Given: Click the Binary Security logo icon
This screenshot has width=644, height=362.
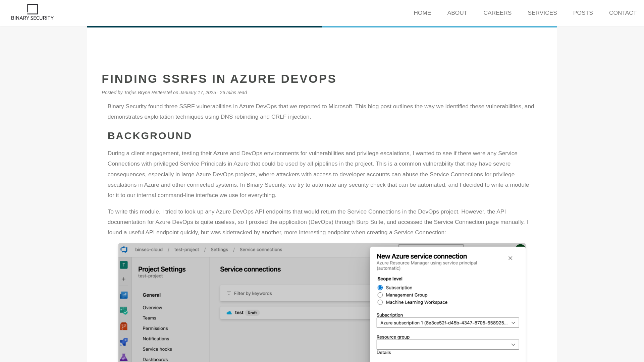Looking at the screenshot, I should pos(32,9).
